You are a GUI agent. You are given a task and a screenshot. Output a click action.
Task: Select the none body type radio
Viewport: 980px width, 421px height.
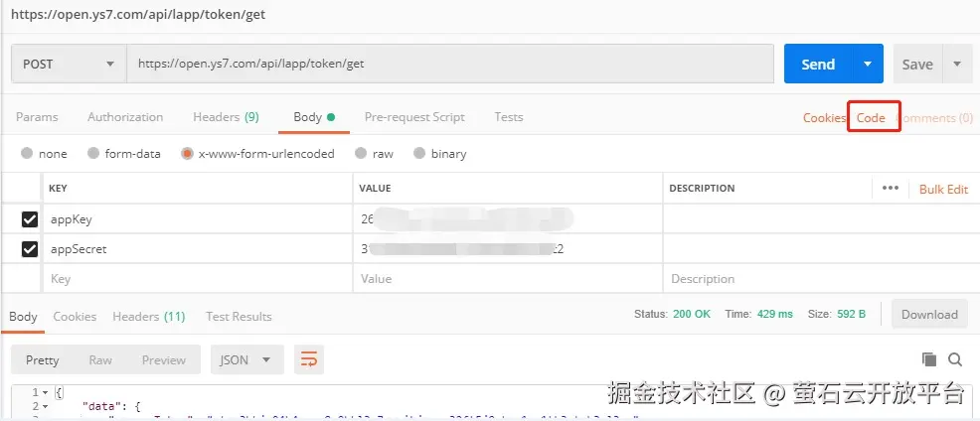tap(26, 153)
